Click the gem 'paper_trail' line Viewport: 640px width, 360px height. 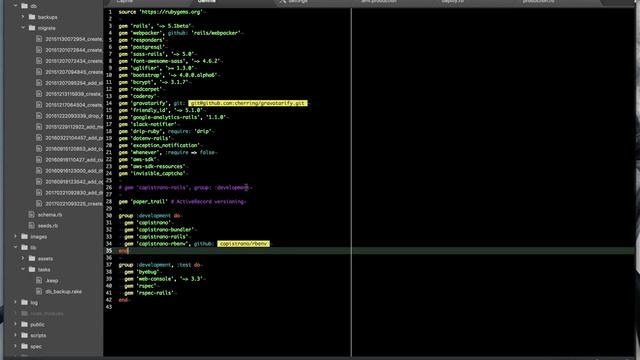182,202
